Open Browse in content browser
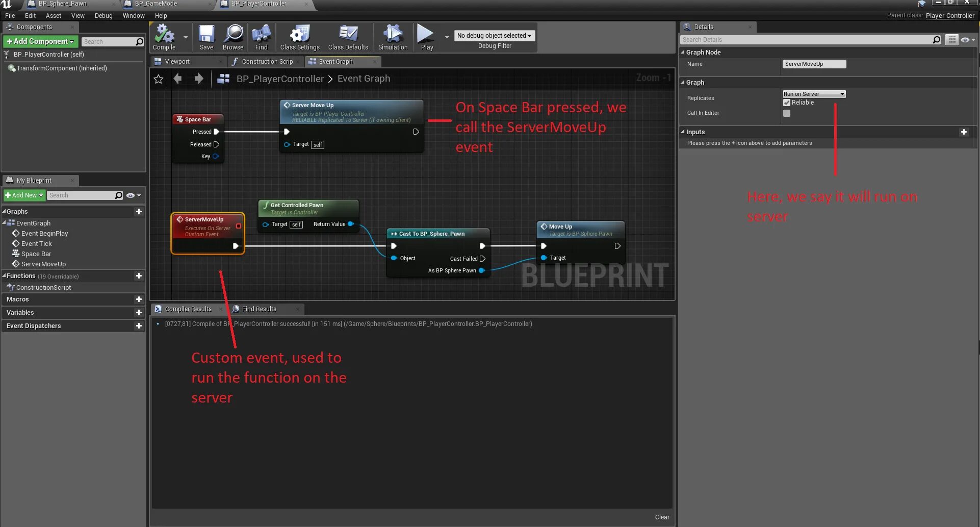 (233, 37)
